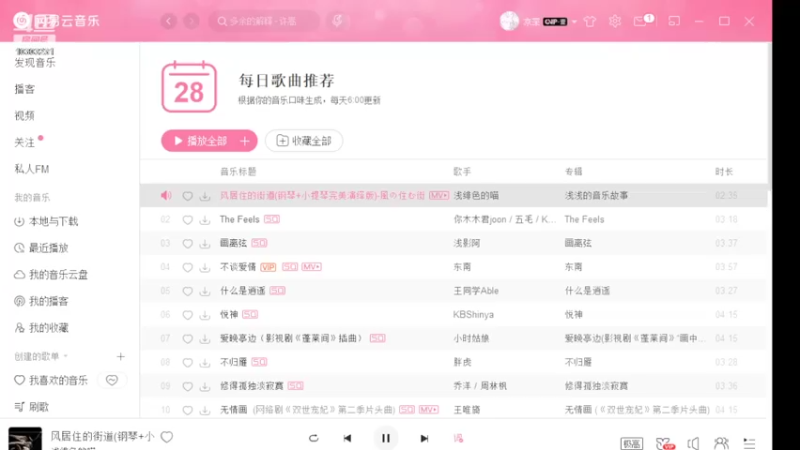Expand the account dropdown arrow beside VIP badge

[574, 22]
